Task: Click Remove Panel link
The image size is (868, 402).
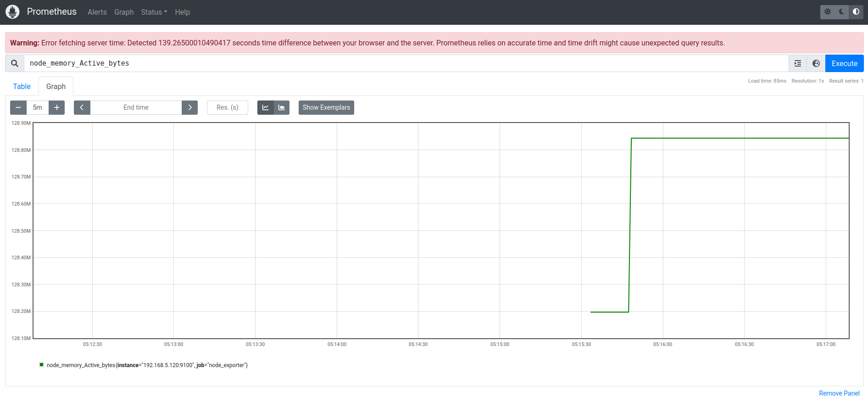Action: tap(839, 393)
